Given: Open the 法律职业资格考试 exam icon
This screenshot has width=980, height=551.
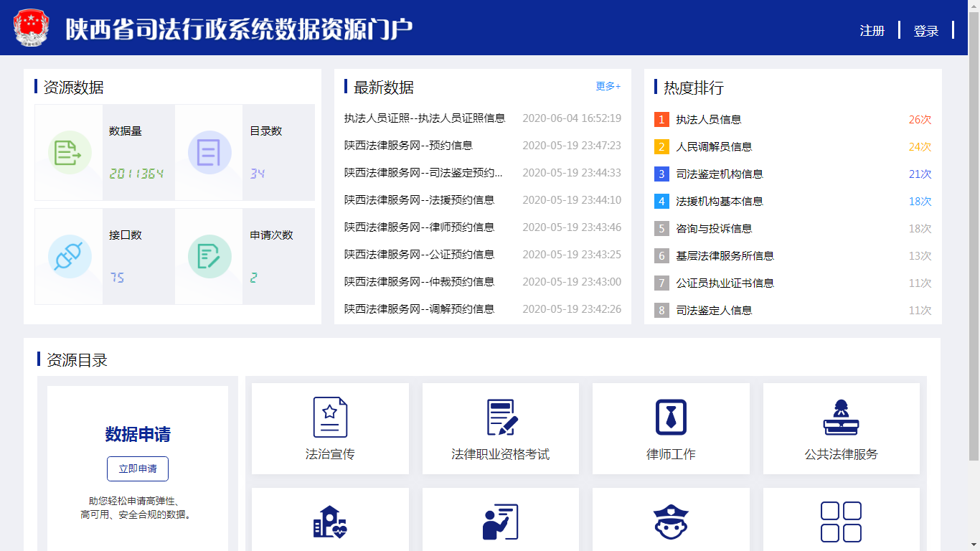Looking at the screenshot, I should pyautogui.click(x=501, y=417).
